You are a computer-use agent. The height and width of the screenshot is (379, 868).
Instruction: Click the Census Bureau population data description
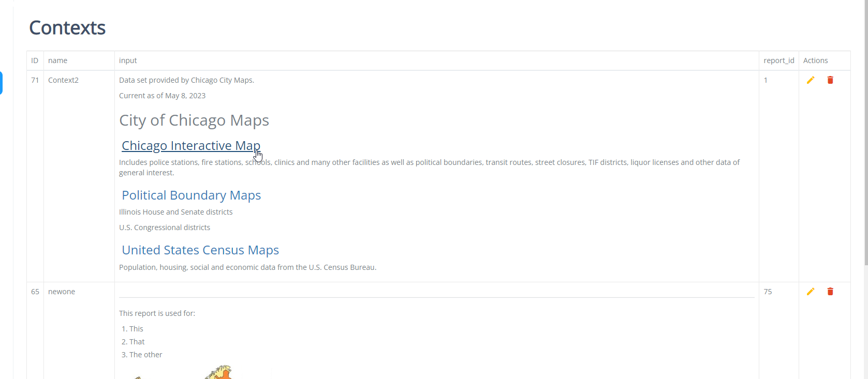[247, 267]
